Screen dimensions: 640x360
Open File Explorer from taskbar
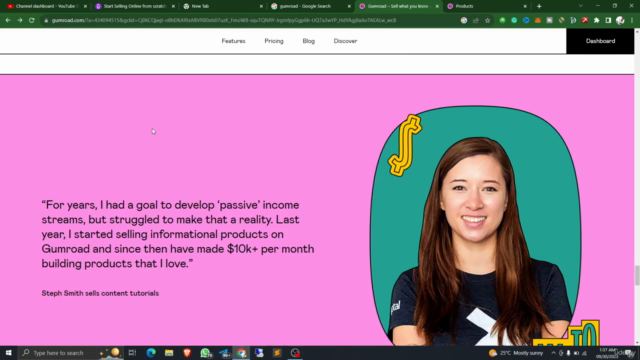[x=169, y=353]
